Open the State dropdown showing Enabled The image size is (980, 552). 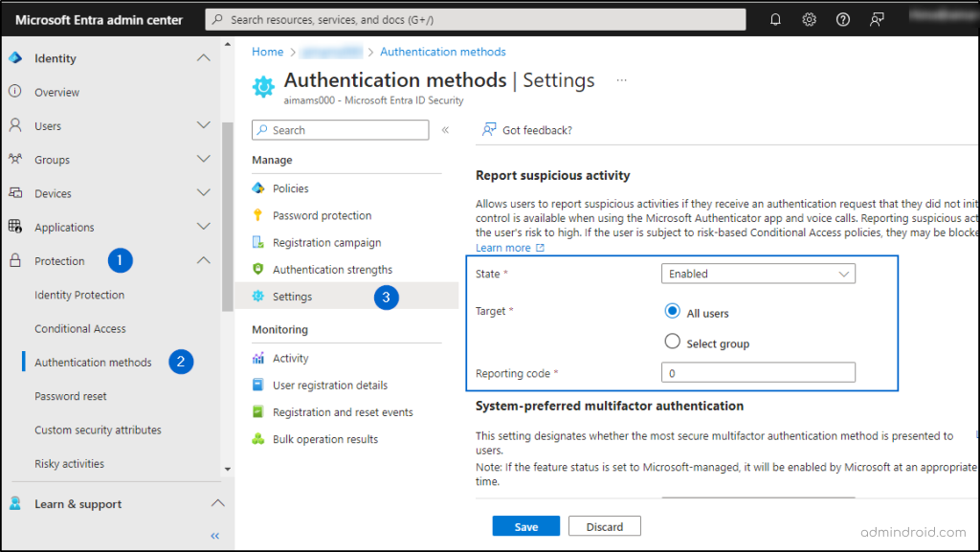click(758, 274)
